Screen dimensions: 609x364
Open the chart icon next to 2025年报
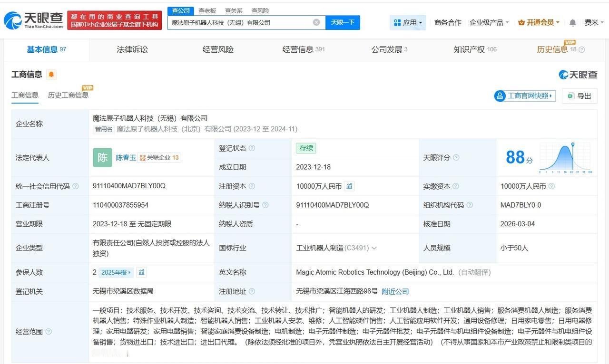point(141,272)
